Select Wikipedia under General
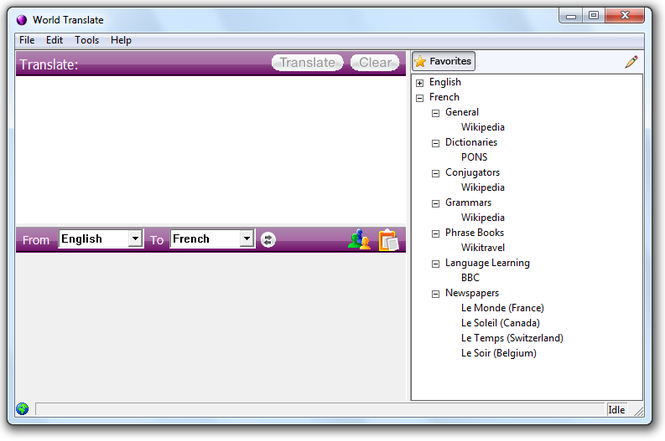Image resolution: width=665 pixels, height=441 pixels. (483, 127)
